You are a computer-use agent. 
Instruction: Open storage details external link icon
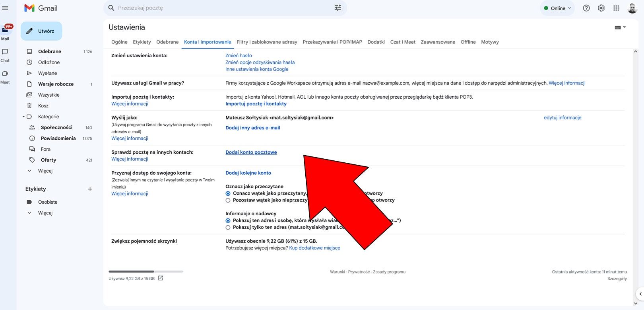pyautogui.click(x=161, y=278)
